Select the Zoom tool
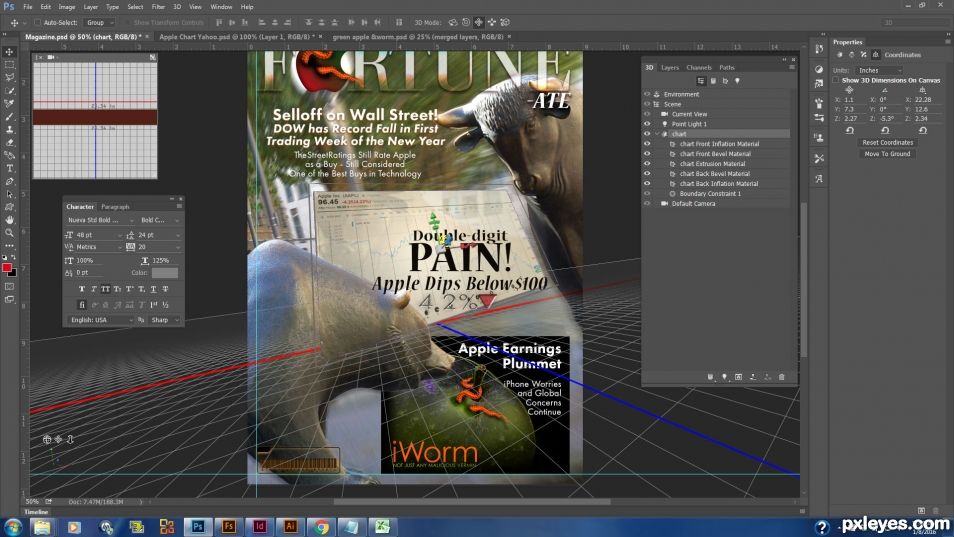The image size is (954, 537). pos(9,232)
